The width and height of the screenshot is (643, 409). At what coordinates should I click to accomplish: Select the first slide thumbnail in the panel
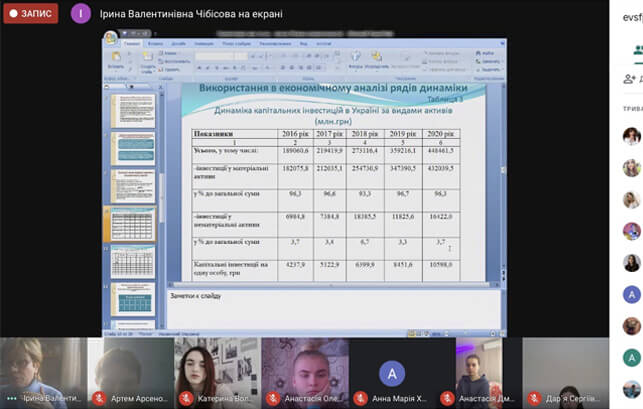pyautogui.click(x=131, y=110)
